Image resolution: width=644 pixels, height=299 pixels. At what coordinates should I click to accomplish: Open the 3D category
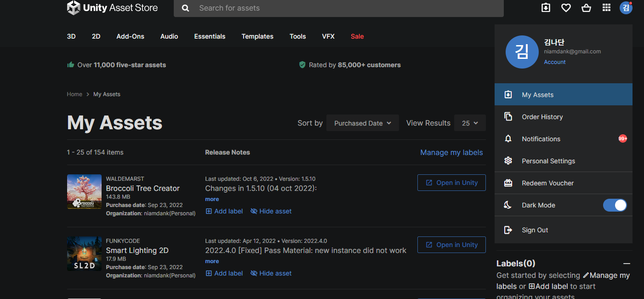pyautogui.click(x=71, y=36)
